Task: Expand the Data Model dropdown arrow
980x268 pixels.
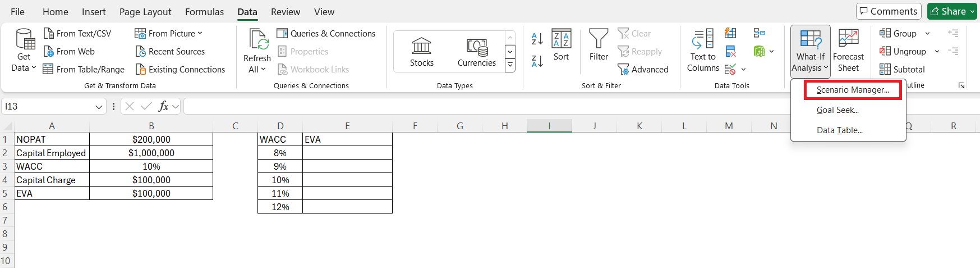Action: click(x=772, y=52)
